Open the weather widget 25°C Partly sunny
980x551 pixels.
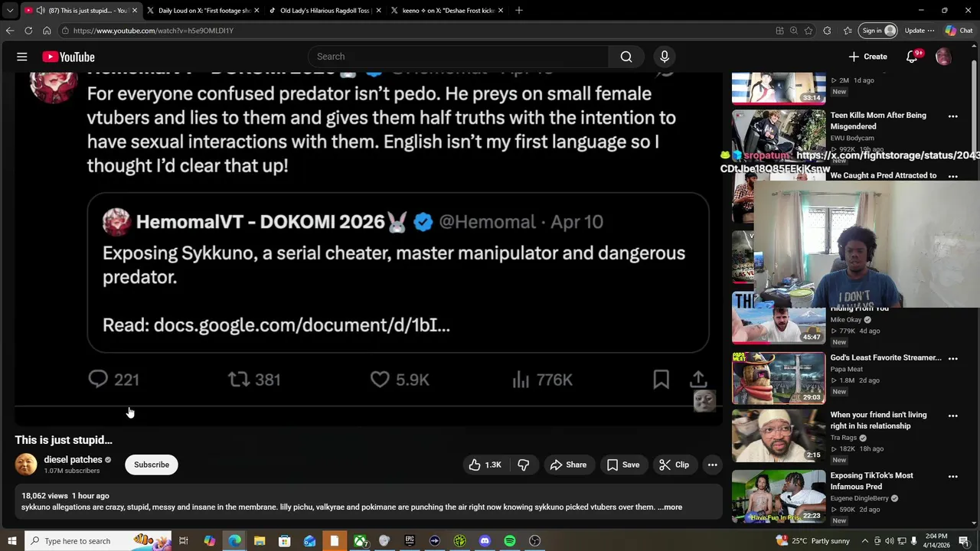coord(812,541)
